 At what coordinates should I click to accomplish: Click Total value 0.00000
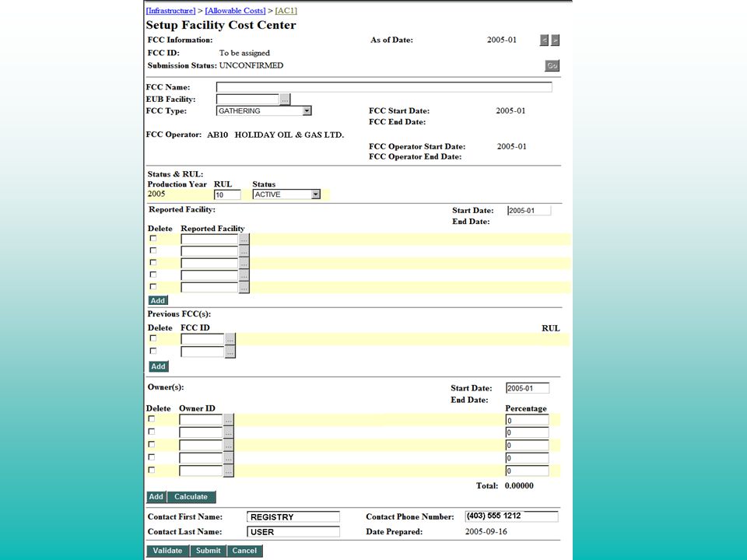519,485
